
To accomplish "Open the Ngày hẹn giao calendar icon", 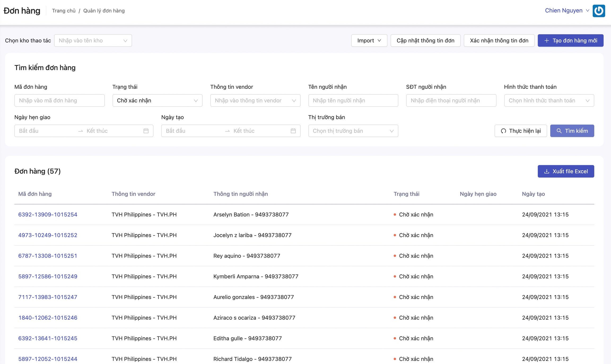I will pos(146,131).
